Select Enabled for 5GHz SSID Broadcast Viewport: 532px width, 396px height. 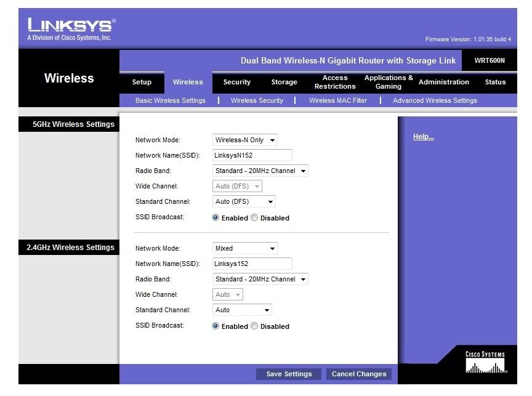(216, 218)
